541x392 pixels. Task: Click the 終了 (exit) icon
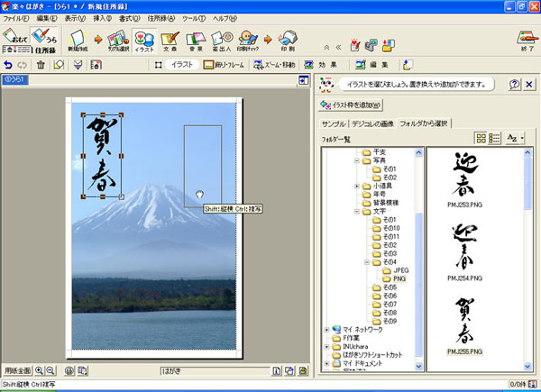click(523, 40)
